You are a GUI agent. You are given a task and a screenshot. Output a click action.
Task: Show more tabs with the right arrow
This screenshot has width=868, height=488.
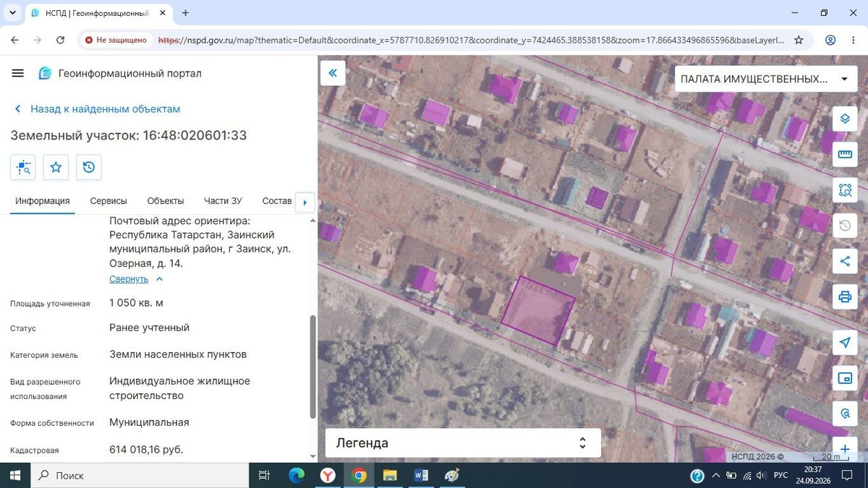click(x=305, y=202)
